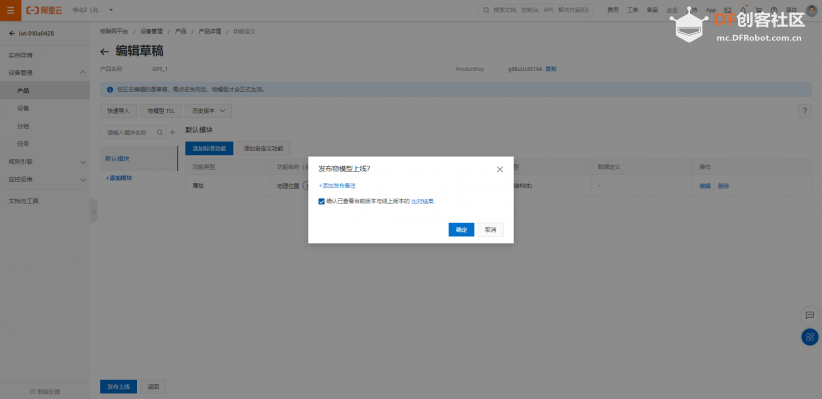This screenshot has width=822, height=399.
Task: Open 实例详情 in sidebar
Action: click(x=20, y=55)
